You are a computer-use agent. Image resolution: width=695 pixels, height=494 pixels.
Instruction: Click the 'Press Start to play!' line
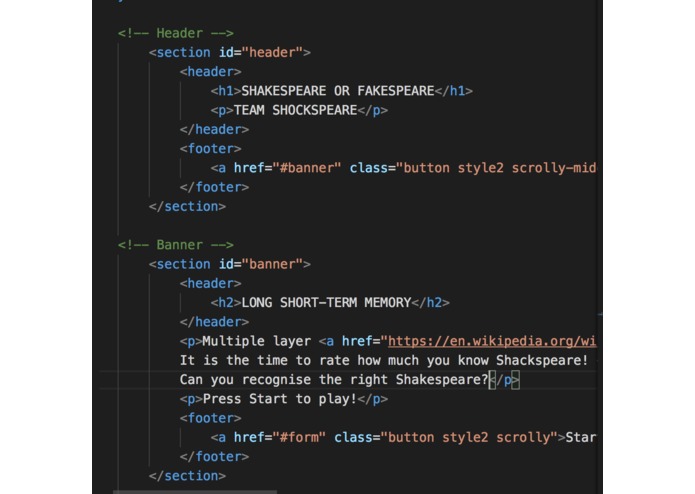[284, 399]
